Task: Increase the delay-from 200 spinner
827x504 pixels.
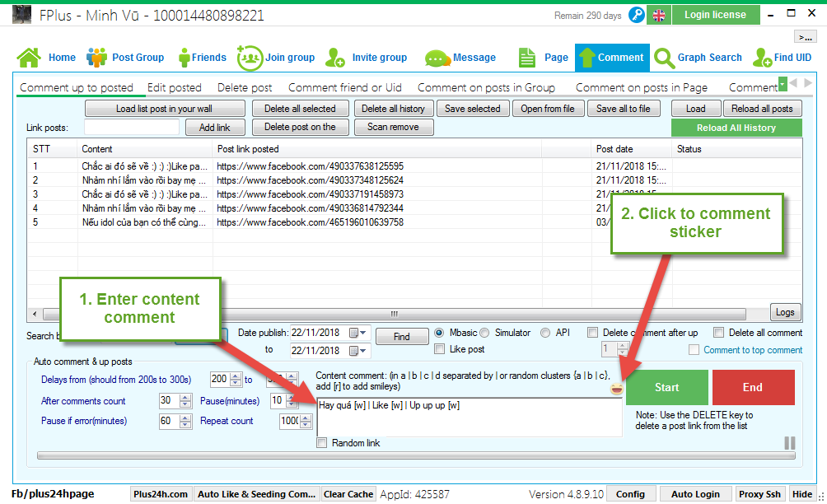Action: tap(236, 376)
